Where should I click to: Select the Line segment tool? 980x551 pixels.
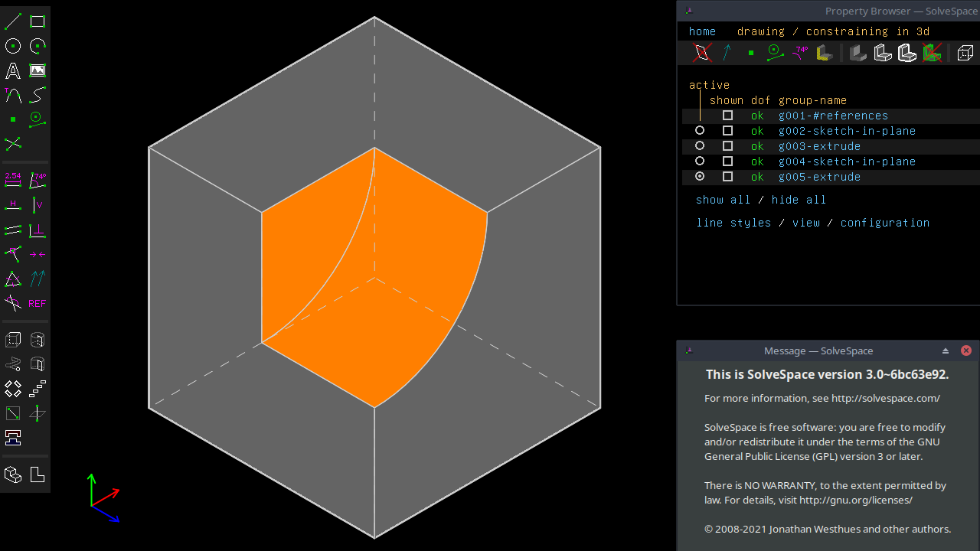pyautogui.click(x=13, y=21)
